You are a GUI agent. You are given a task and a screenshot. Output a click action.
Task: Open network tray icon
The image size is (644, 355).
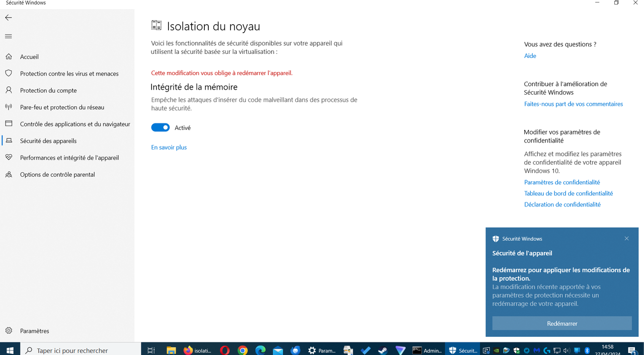point(557,350)
